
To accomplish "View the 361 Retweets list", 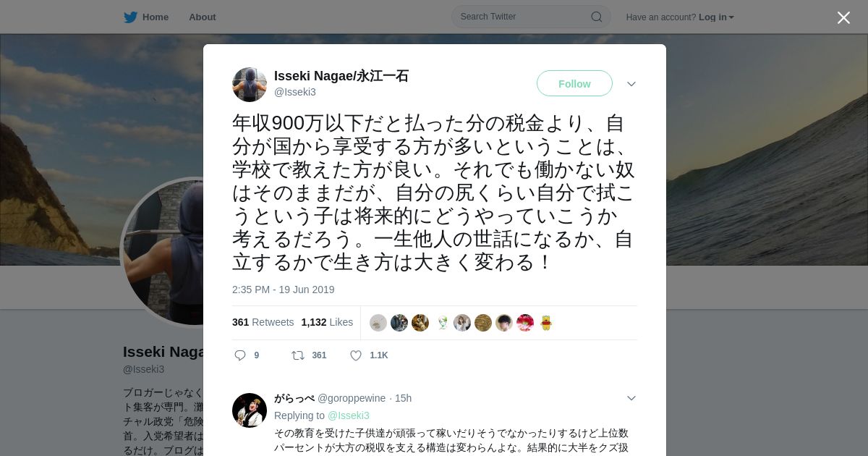I will click(263, 322).
